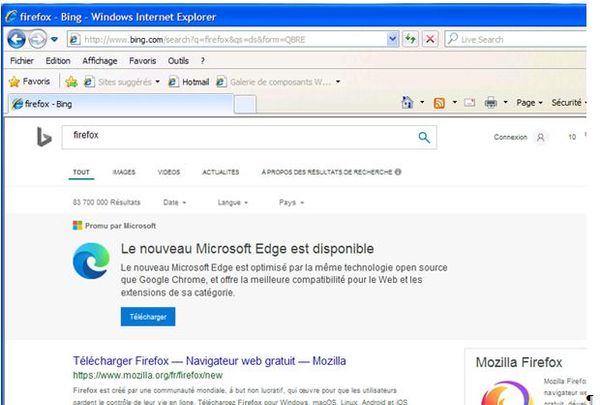Open a new blank tab

(245, 105)
